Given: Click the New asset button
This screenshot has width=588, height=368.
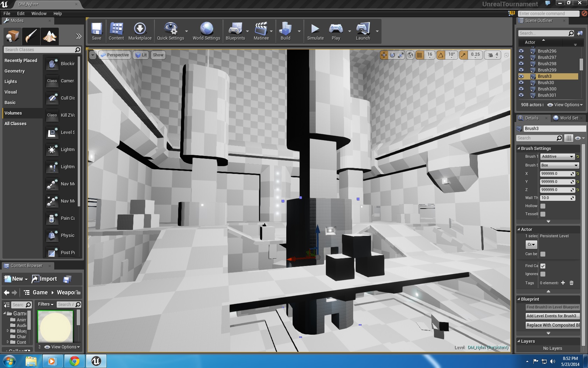Looking at the screenshot, I should click(x=16, y=279).
